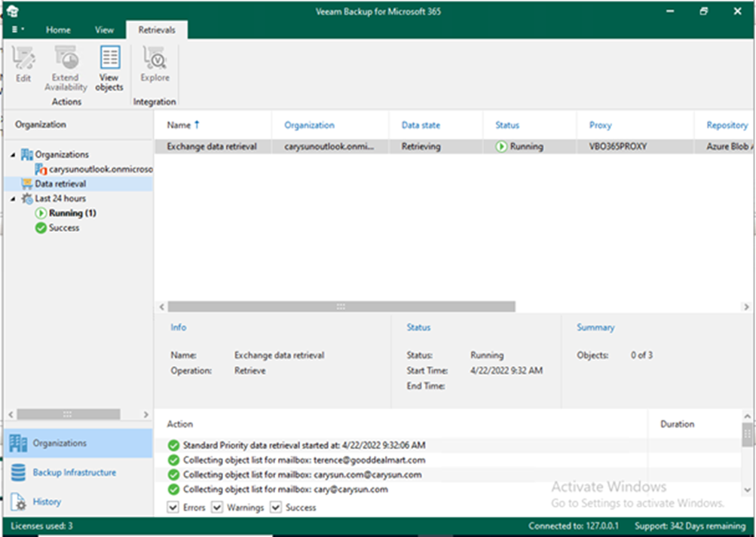Click the success icon beside terence@gooddealmart.com entry

[173, 460]
